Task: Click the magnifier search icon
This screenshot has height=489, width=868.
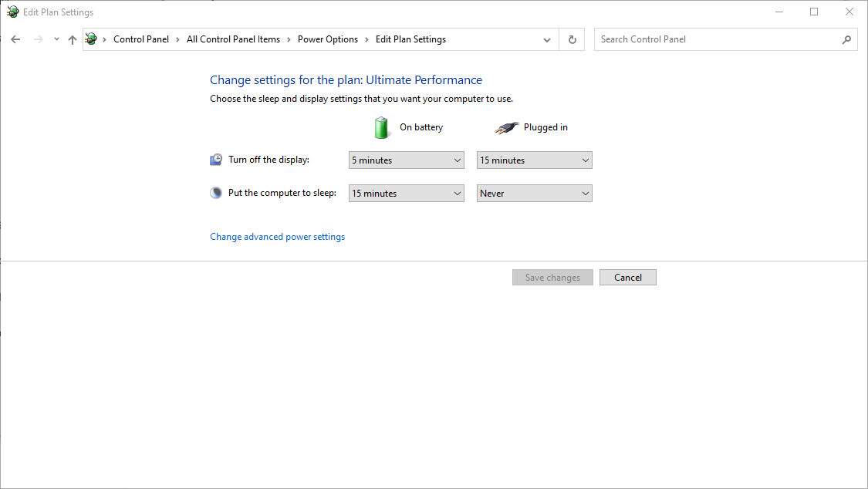Action: [x=846, y=40]
